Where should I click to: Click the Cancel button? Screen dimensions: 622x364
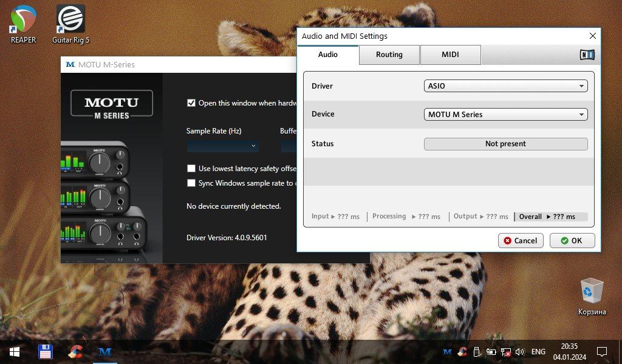point(521,241)
